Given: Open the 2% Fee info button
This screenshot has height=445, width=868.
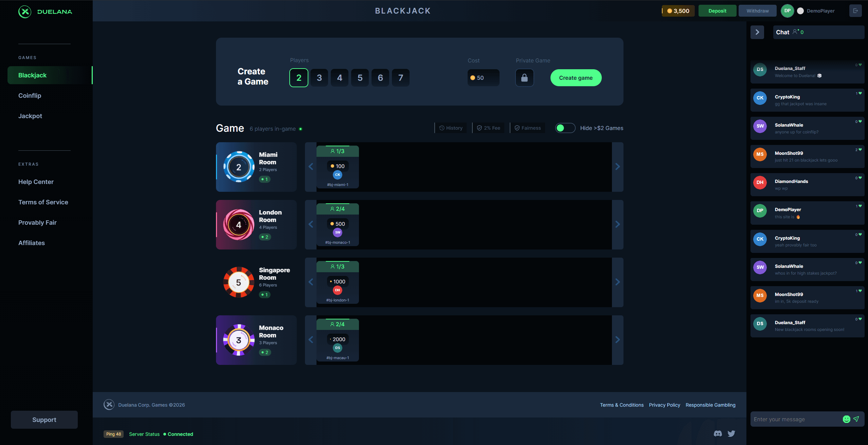Looking at the screenshot, I should pyautogui.click(x=489, y=128).
